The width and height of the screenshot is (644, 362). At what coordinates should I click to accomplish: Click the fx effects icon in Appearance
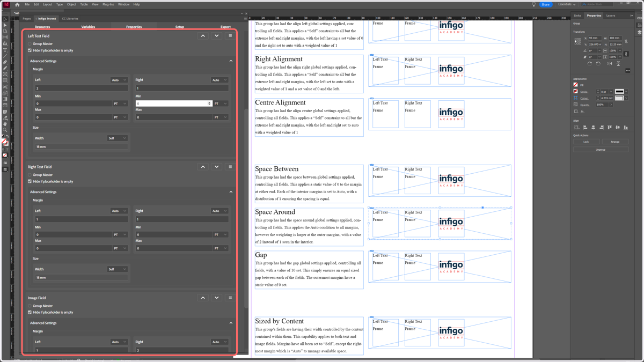582,112
